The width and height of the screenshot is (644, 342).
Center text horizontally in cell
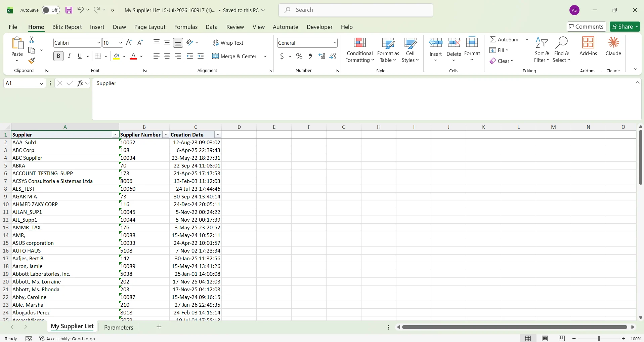point(167,56)
